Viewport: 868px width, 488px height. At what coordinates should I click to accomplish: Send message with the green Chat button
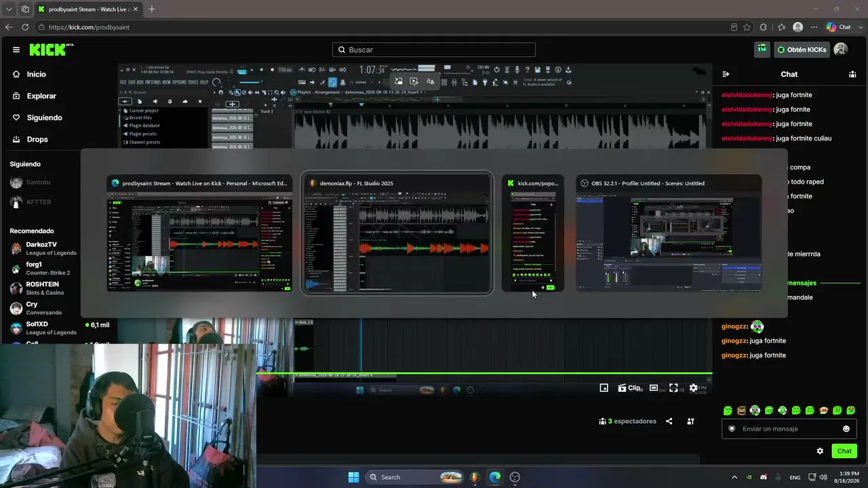point(844,451)
